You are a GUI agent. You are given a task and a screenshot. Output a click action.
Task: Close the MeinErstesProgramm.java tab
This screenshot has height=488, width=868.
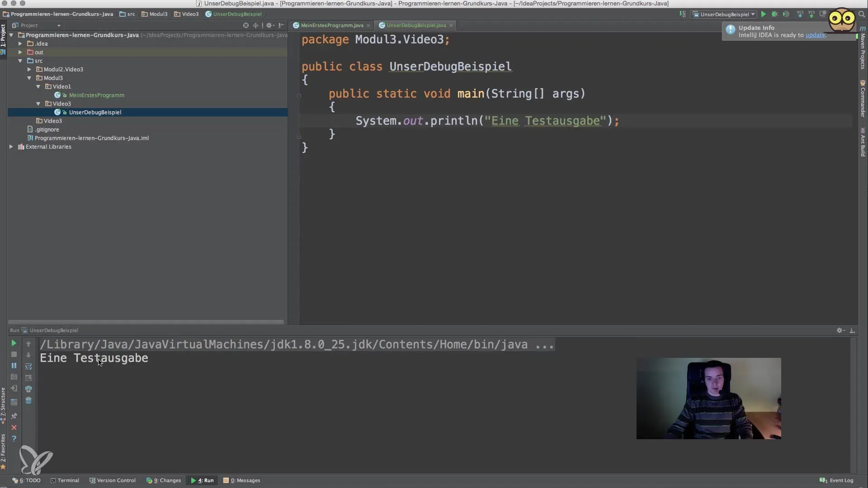pyautogui.click(x=368, y=26)
